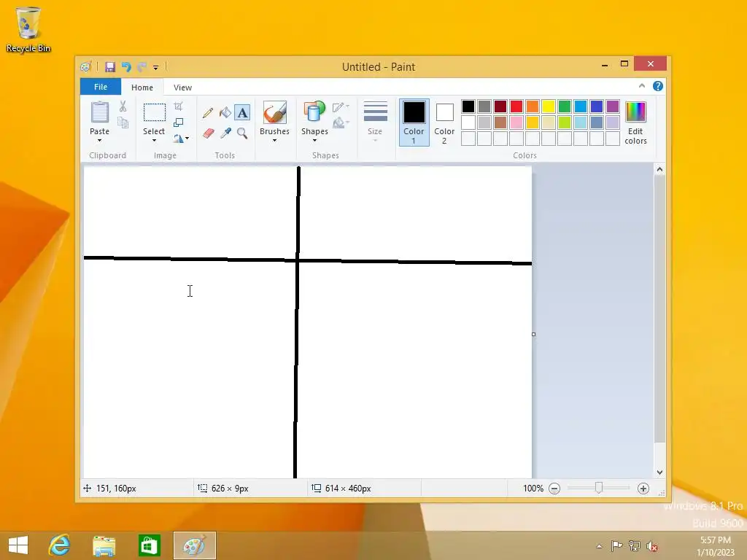Click the Recycle Bin desktop icon
747x560 pixels.
pyautogui.click(x=28, y=29)
